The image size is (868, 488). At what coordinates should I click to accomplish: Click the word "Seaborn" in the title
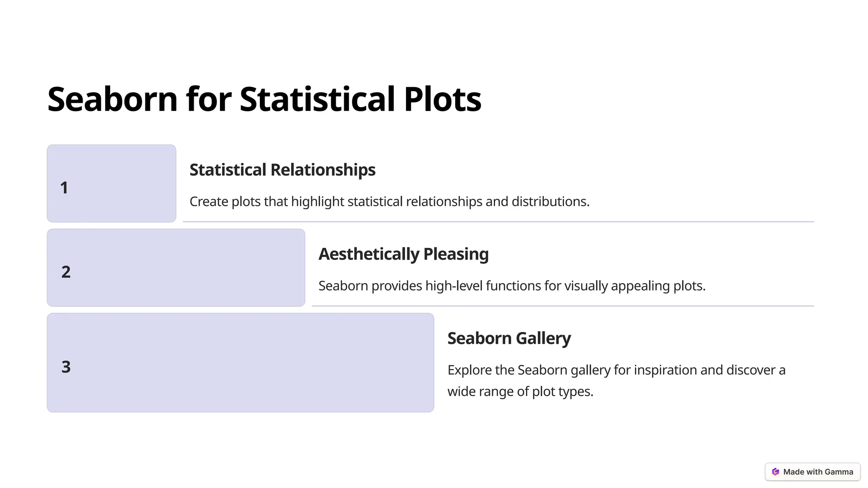point(112,99)
